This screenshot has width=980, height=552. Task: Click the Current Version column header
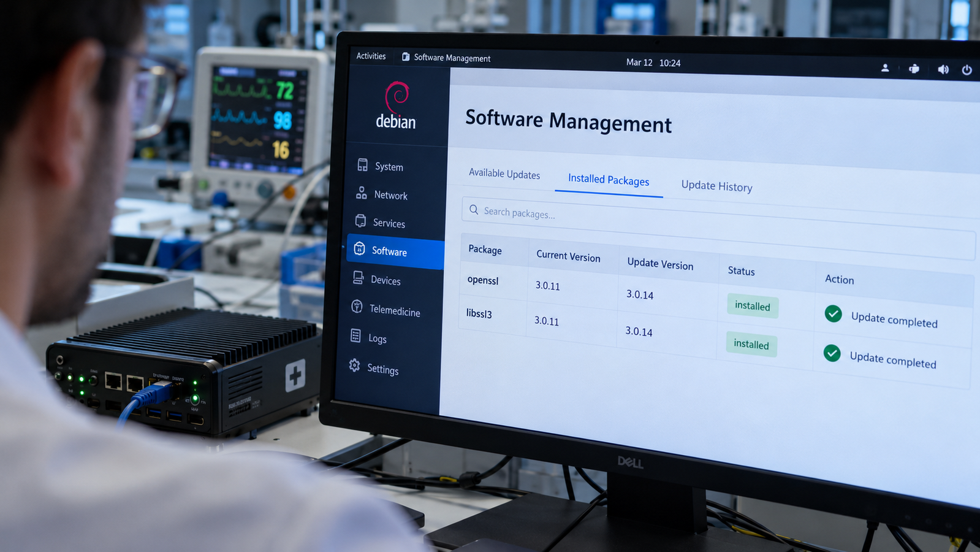coord(568,256)
